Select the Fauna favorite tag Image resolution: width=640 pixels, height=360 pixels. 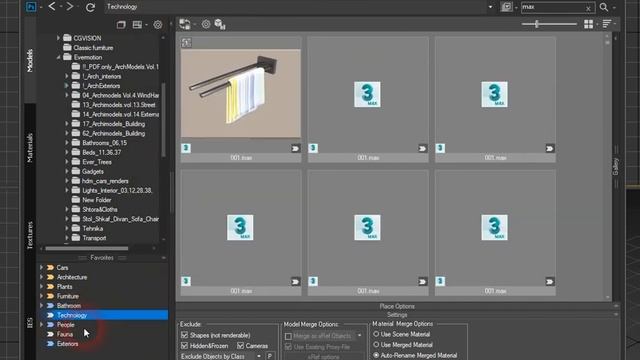(x=64, y=334)
